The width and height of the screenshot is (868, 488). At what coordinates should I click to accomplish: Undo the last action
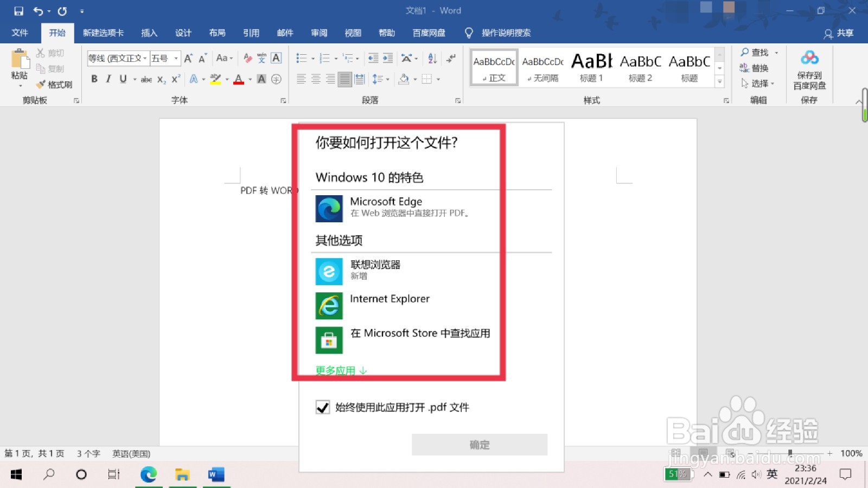(38, 11)
